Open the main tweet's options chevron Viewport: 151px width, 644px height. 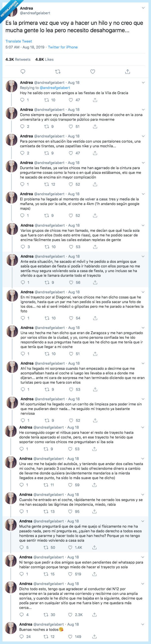coord(143,8)
